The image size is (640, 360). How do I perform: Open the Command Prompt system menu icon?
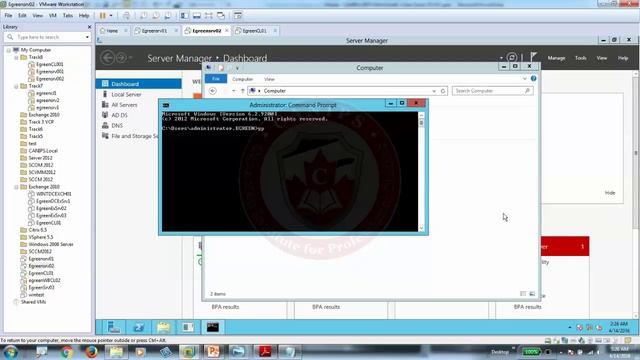pos(166,105)
